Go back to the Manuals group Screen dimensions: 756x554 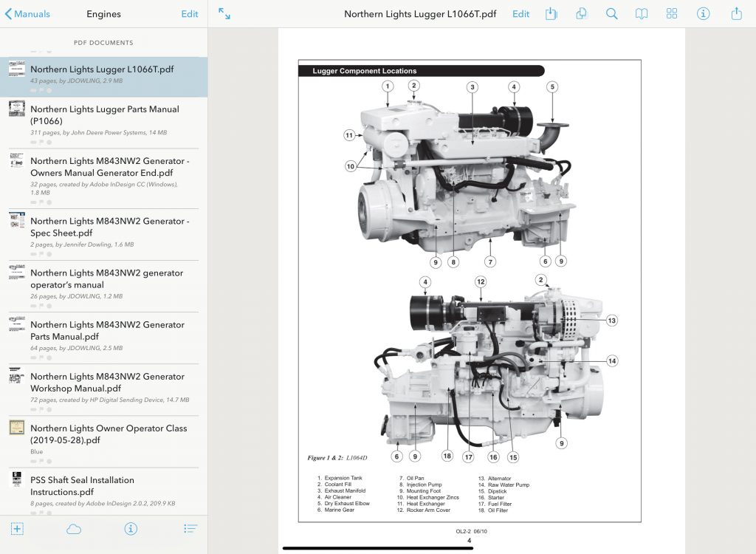tap(27, 14)
